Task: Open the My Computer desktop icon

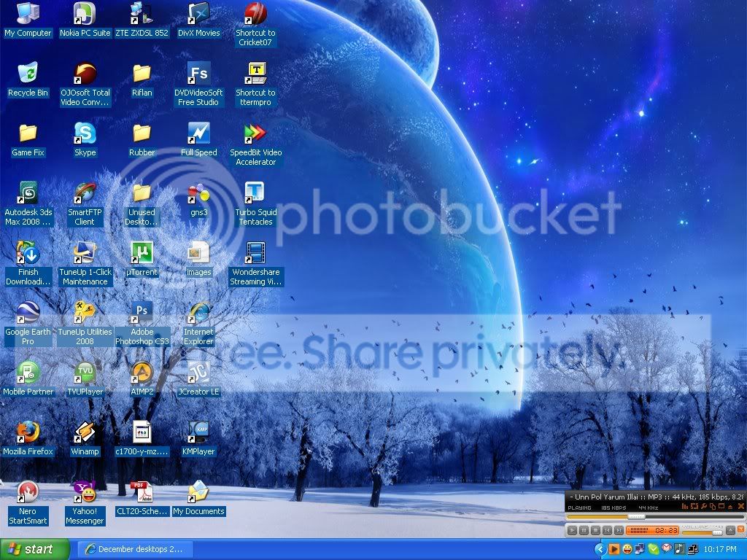Action: [28, 20]
